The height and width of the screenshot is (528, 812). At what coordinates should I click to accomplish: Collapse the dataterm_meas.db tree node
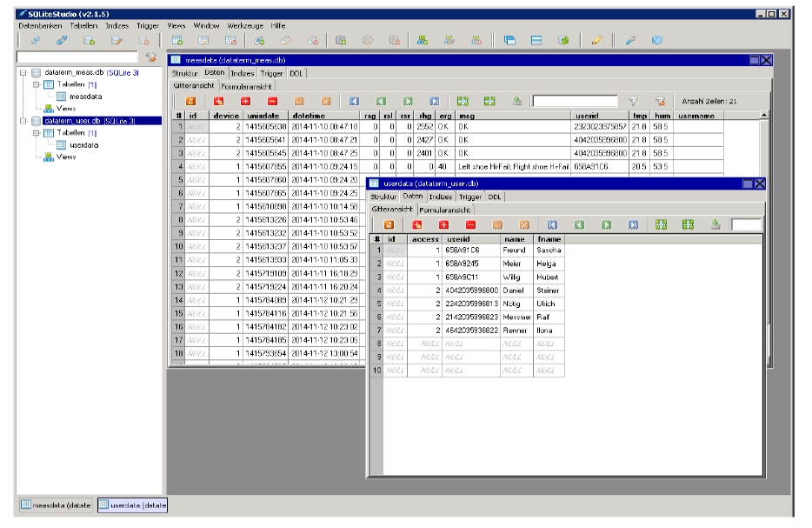[23, 72]
